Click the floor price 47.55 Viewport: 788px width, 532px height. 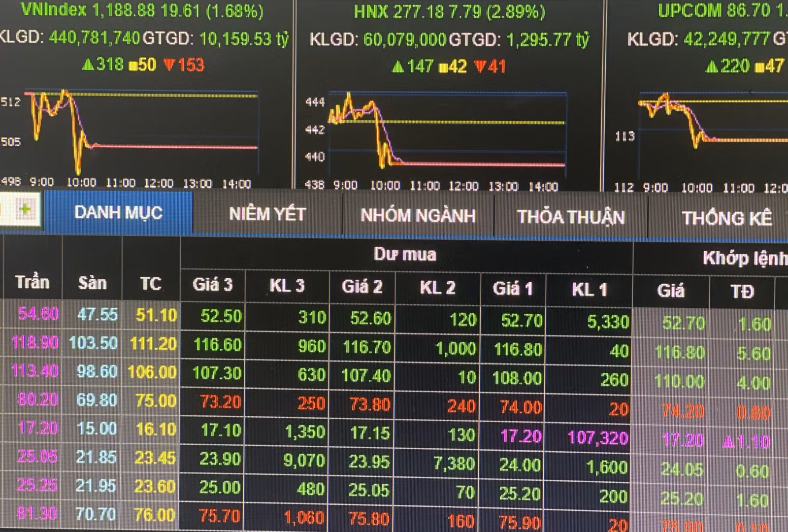point(98,314)
